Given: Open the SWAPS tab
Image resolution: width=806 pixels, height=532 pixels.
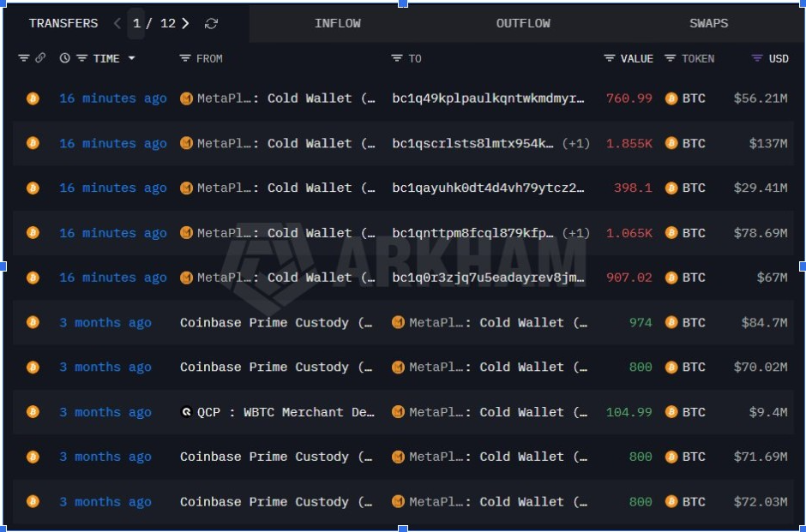Looking at the screenshot, I should click(709, 24).
